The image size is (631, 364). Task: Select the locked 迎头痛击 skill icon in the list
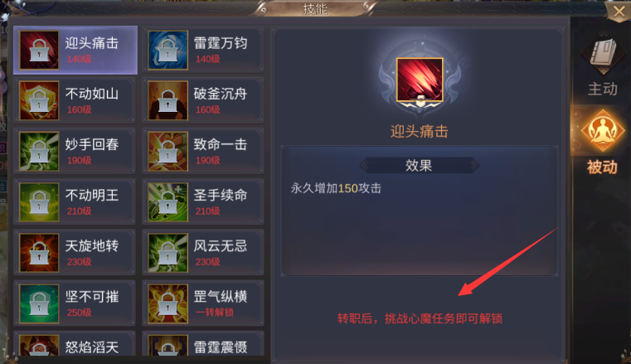point(39,51)
